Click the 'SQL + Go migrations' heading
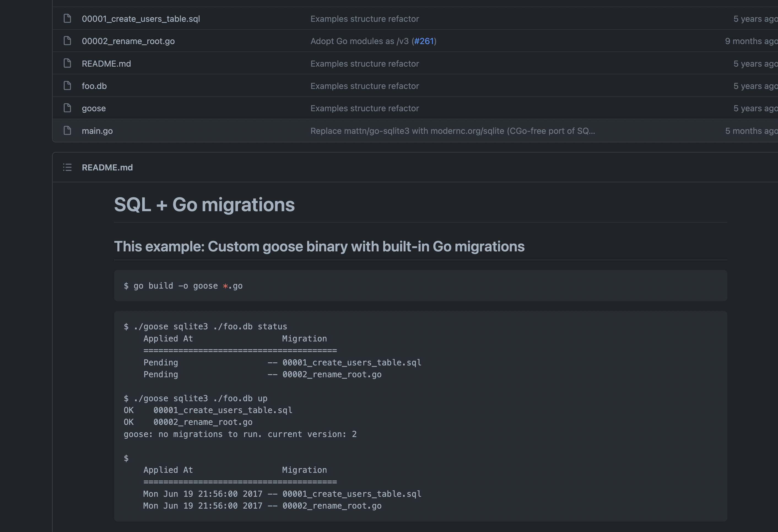The height and width of the screenshot is (532, 778). (x=204, y=205)
